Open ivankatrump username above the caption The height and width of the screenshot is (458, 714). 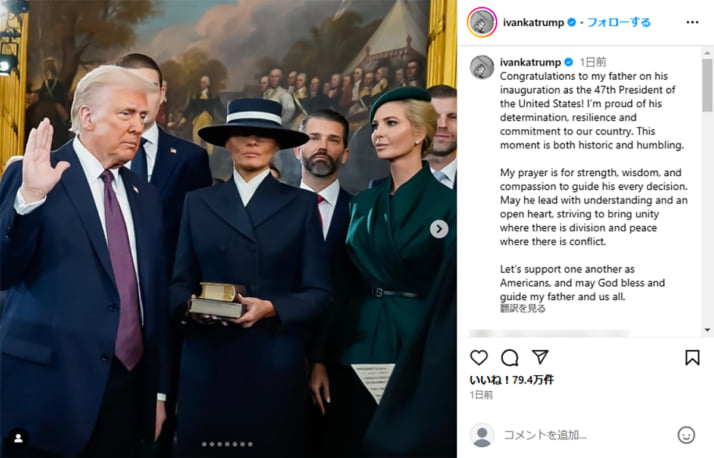click(530, 62)
